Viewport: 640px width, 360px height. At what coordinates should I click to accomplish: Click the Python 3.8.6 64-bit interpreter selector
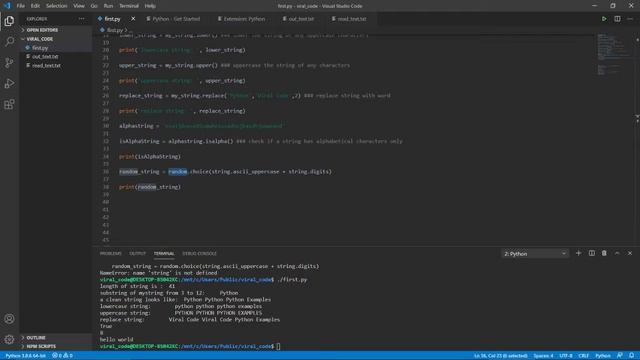[x=26, y=356]
